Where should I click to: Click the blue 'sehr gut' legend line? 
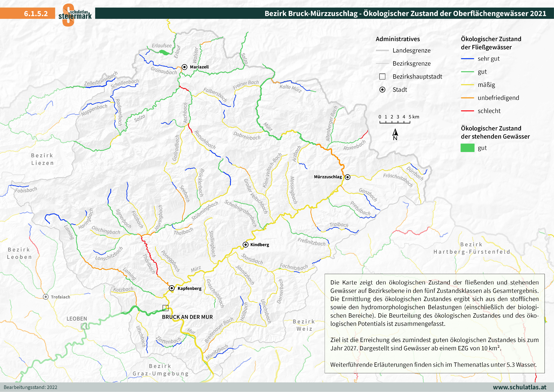(467, 59)
